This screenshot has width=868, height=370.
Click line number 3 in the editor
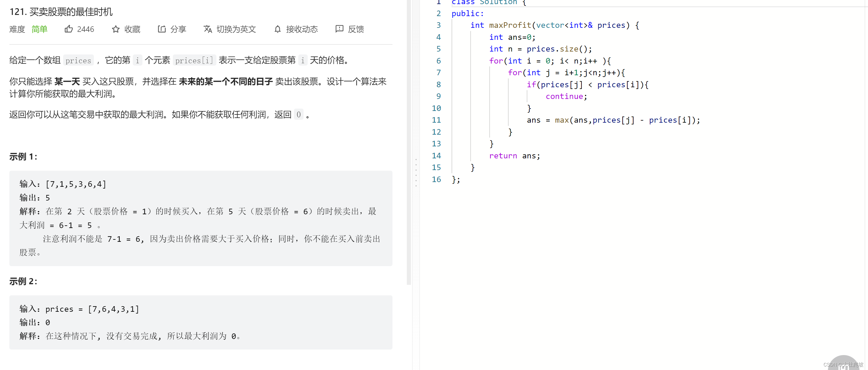click(438, 25)
